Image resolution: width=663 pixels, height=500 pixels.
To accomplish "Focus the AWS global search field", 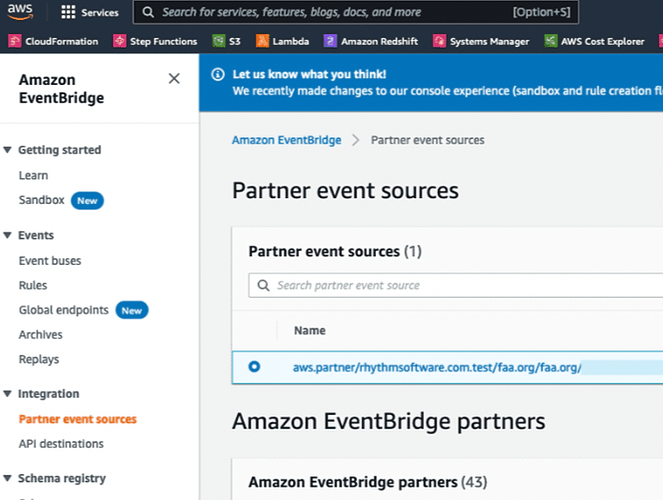I will (x=356, y=12).
